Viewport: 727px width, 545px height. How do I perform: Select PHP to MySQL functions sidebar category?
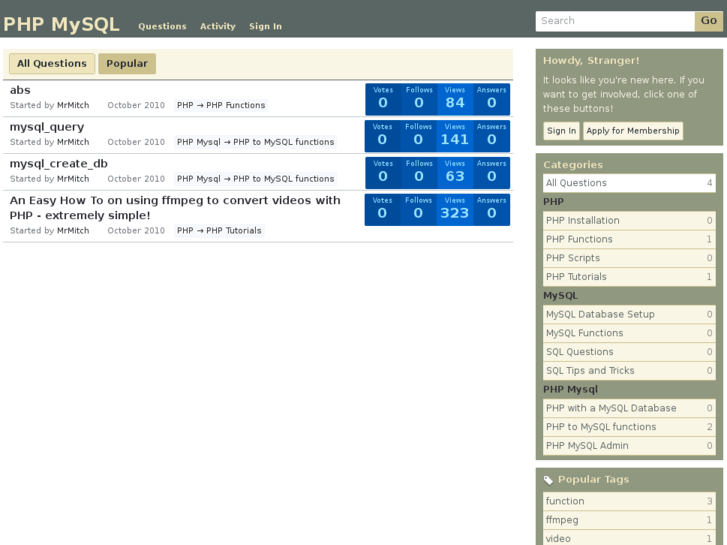[629, 427]
